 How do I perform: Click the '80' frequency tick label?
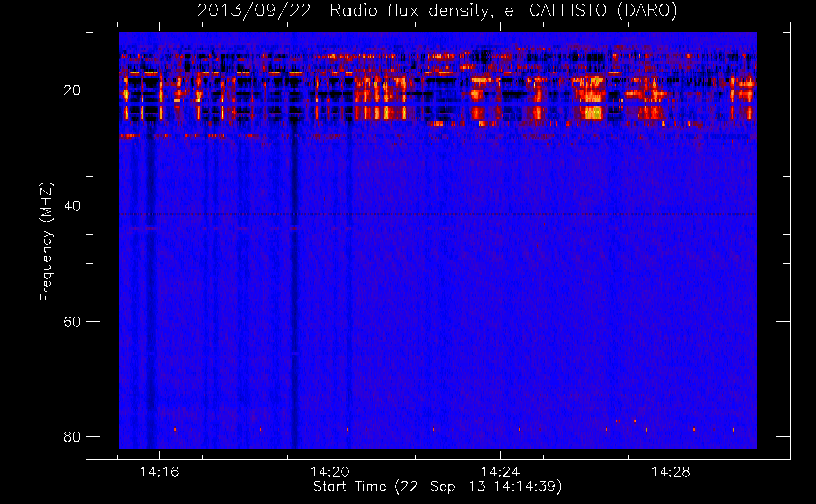click(x=72, y=437)
